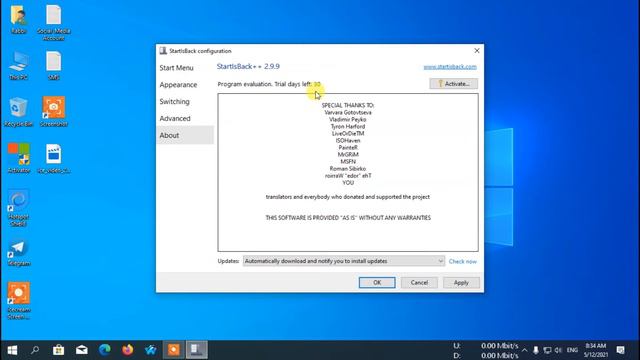Click the microphone tray icon
Image resolution: width=640 pixels, height=360 pixels.
(x=536, y=350)
